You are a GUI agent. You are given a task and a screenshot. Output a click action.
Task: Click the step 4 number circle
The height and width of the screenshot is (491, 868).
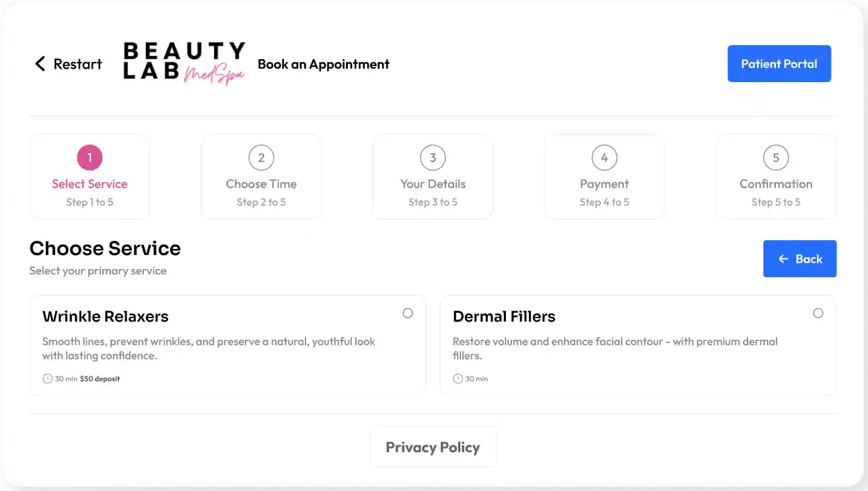point(604,158)
